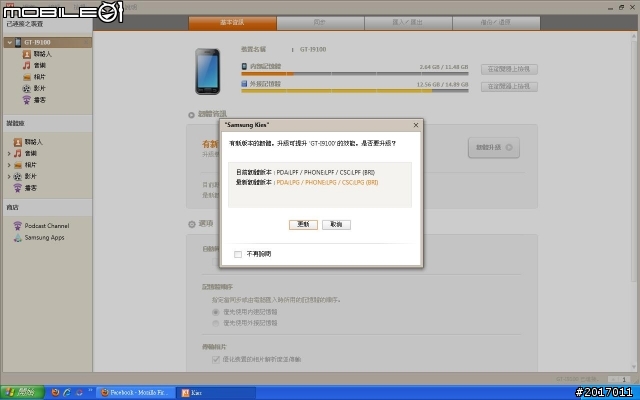Select the library Music note icon

[x=18, y=153]
